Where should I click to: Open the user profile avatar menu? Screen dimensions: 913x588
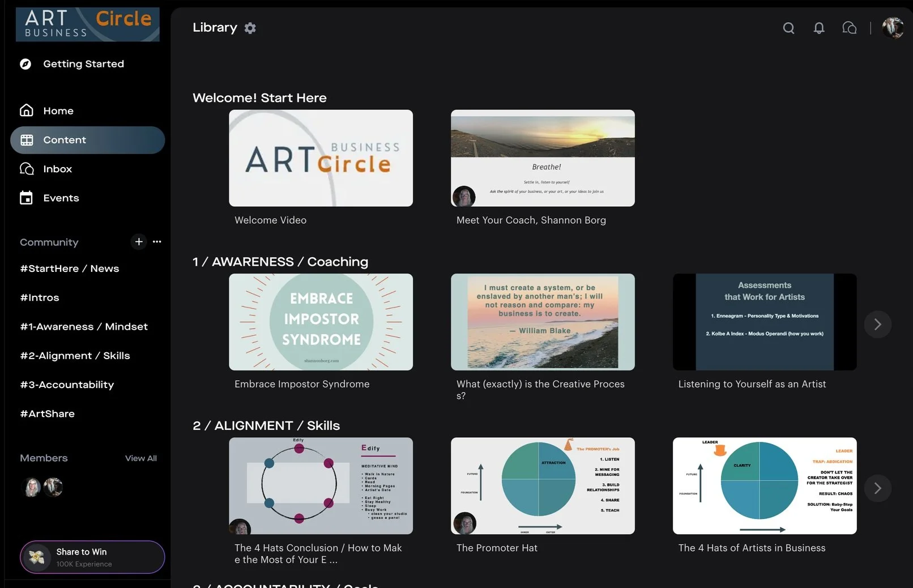click(x=893, y=28)
